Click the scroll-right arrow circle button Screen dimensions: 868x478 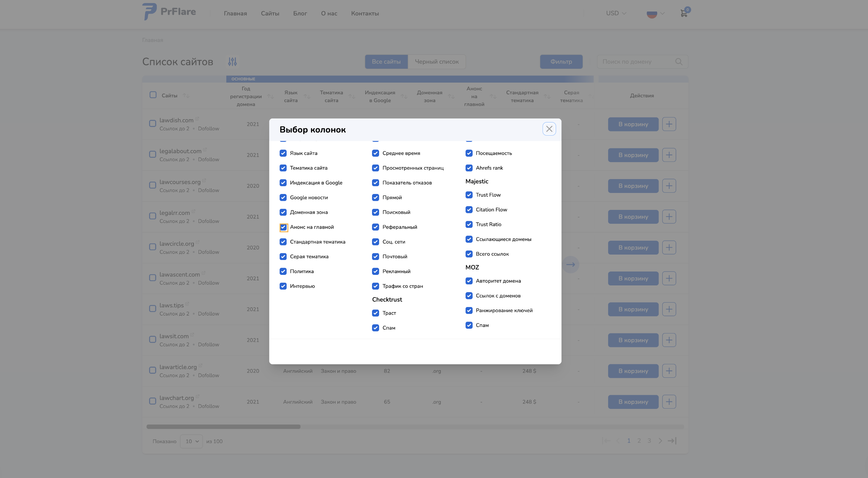coord(571,264)
